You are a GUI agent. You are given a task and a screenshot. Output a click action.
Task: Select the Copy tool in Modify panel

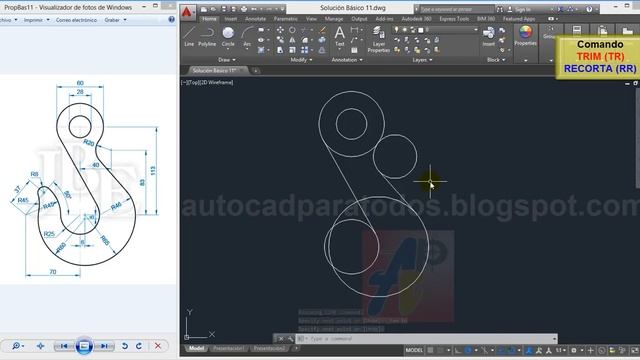280,40
